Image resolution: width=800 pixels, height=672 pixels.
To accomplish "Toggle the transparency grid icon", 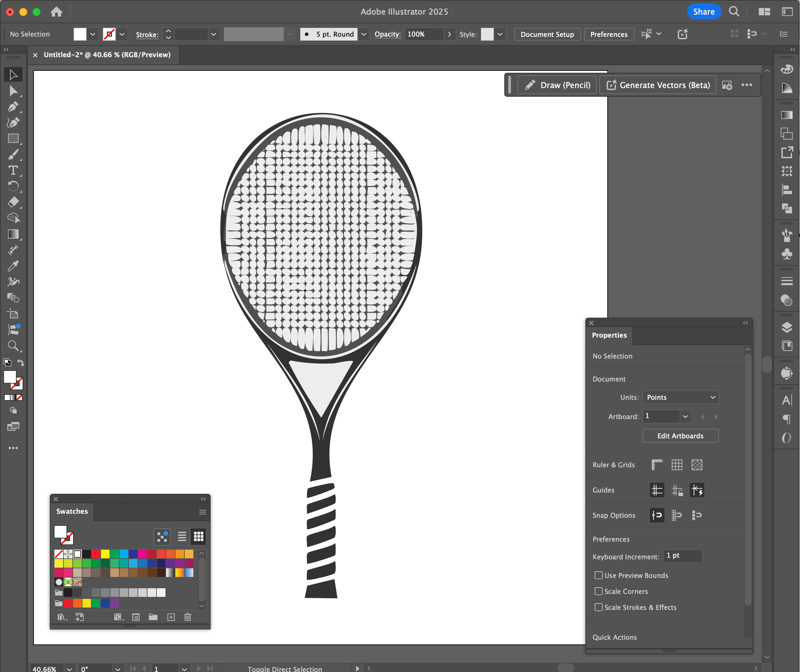I will point(697,465).
